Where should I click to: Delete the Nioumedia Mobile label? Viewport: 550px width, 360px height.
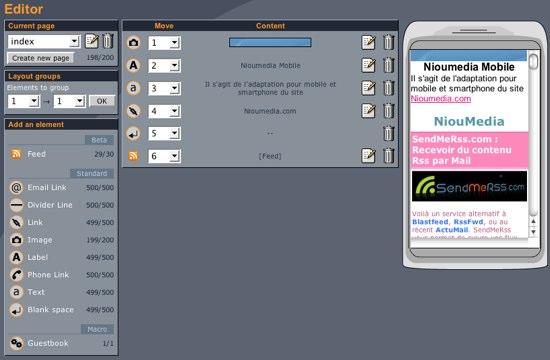click(x=388, y=65)
